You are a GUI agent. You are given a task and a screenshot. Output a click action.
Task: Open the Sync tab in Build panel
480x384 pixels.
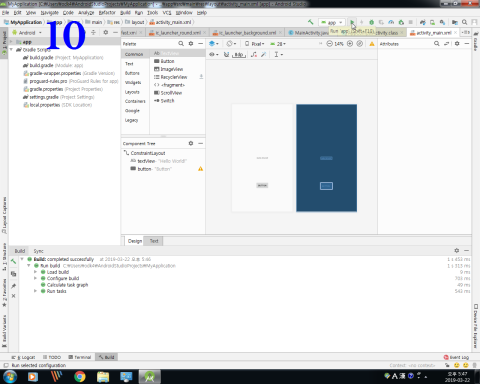click(38, 251)
